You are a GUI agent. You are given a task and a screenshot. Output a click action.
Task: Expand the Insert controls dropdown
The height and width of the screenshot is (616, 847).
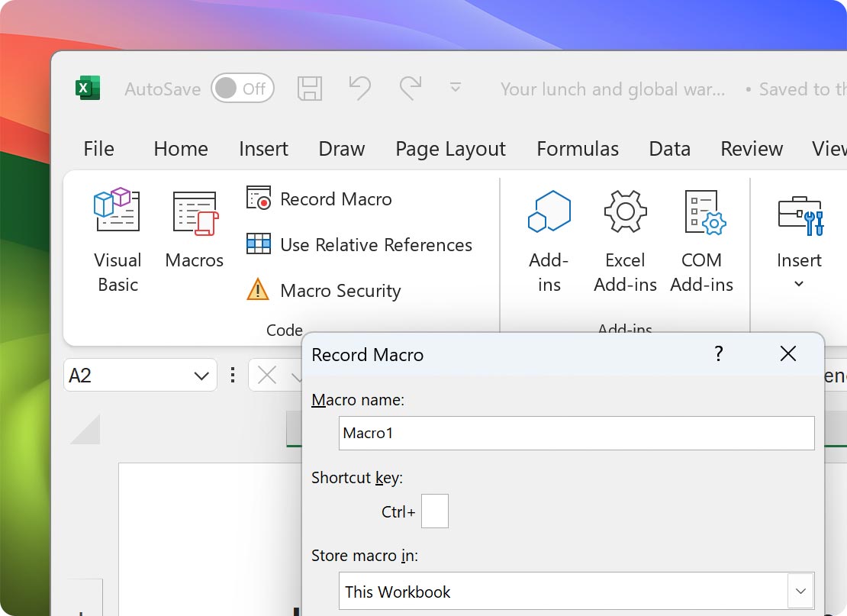coord(799,284)
